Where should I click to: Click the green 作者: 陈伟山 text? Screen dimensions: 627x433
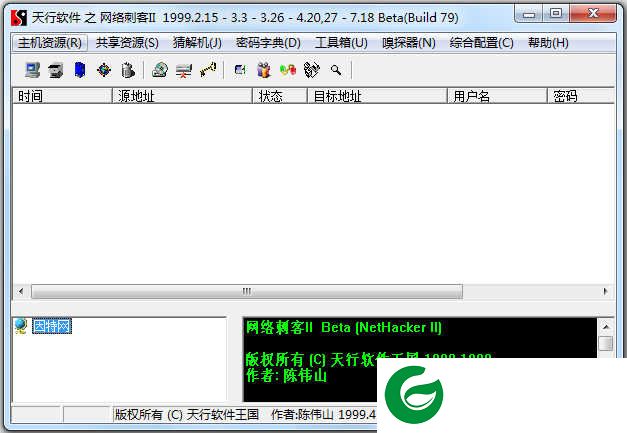[x=286, y=375]
